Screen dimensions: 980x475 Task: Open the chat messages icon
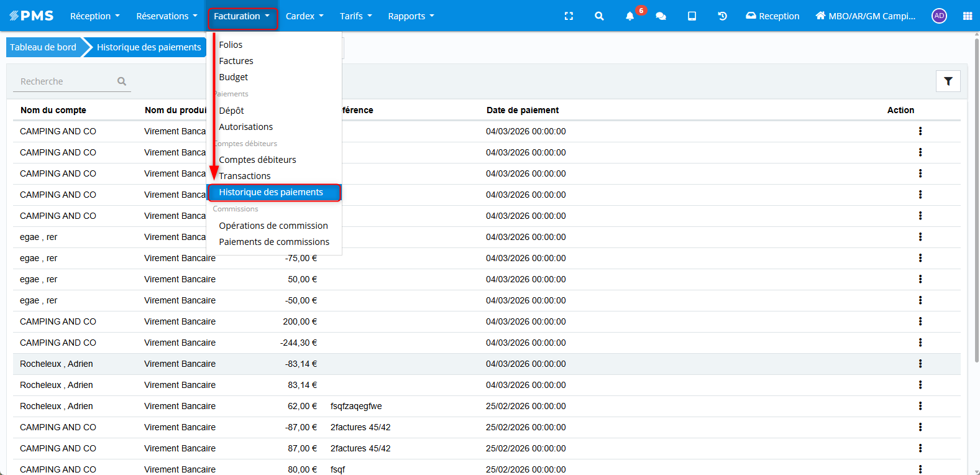point(661,16)
